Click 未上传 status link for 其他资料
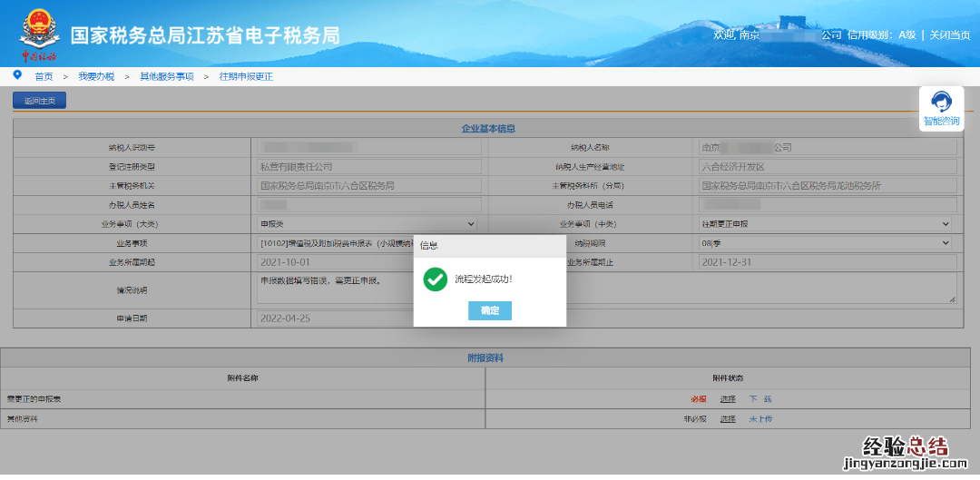Screen dimensions: 980x480 pos(760,418)
